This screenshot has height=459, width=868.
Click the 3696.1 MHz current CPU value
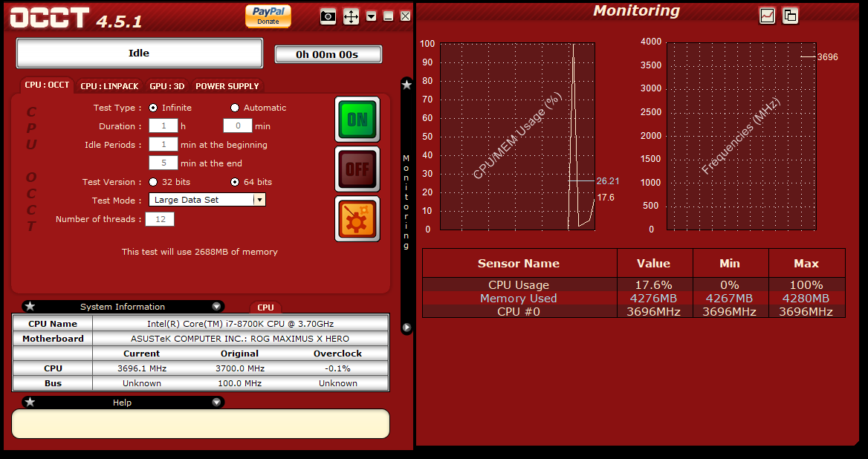pyautogui.click(x=142, y=368)
